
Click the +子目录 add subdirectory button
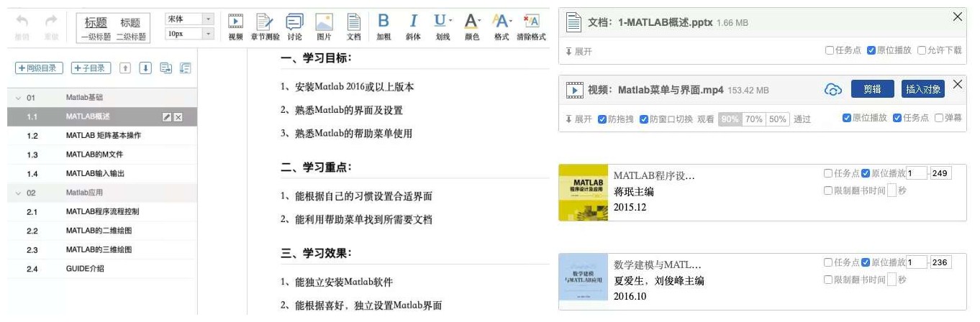coord(91,68)
